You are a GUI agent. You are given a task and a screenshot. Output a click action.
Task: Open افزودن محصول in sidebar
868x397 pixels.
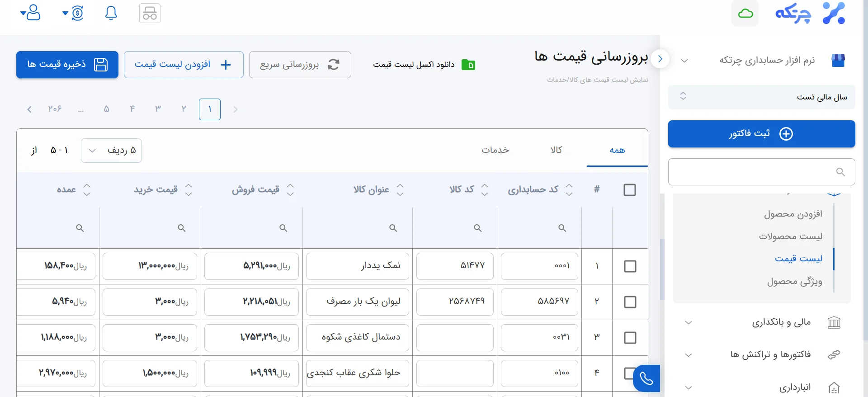pos(793,214)
